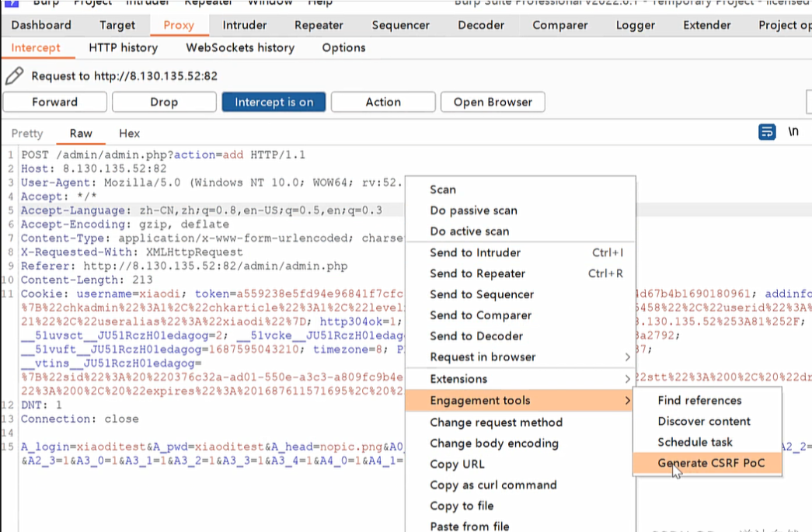Expand the Request in browser submenu arrow
Viewport: 812px width, 532px height.
point(627,357)
